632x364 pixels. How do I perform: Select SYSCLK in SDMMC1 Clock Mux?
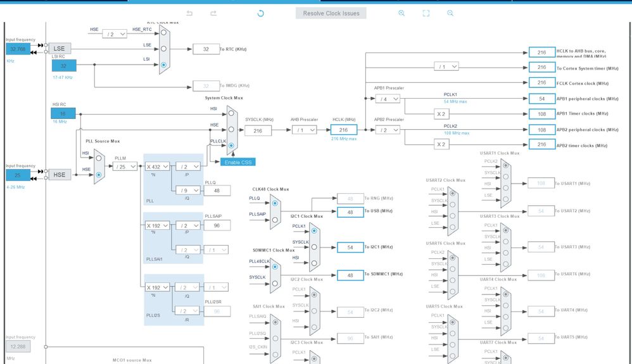coord(275,283)
